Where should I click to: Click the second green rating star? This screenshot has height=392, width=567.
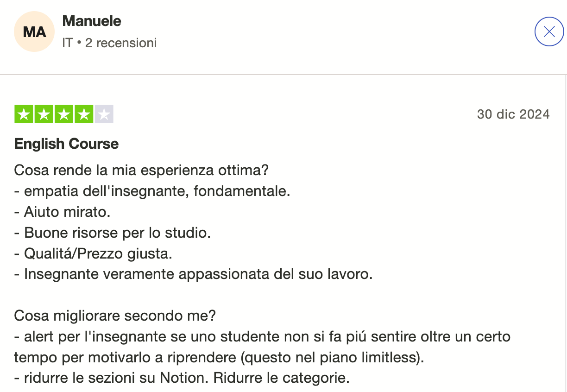(44, 114)
